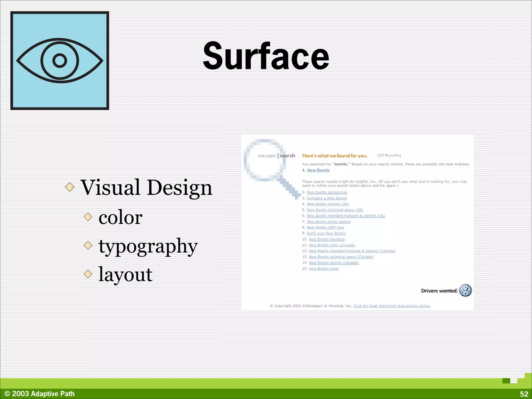The width and height of the screenshot is (532, 399).
Task: Open the New Beetle news link
Action: (324, 269)
